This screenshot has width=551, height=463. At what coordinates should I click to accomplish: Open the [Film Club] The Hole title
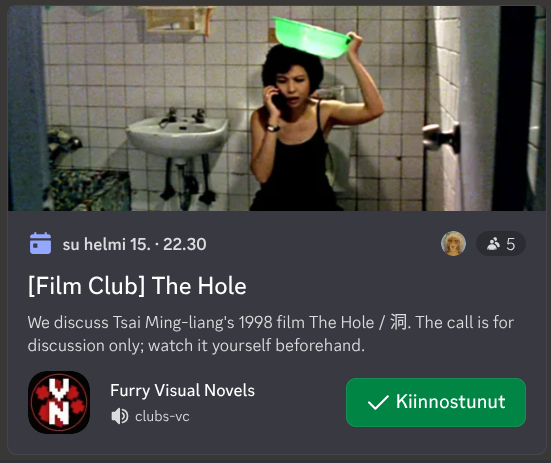[x=137, y=286]
